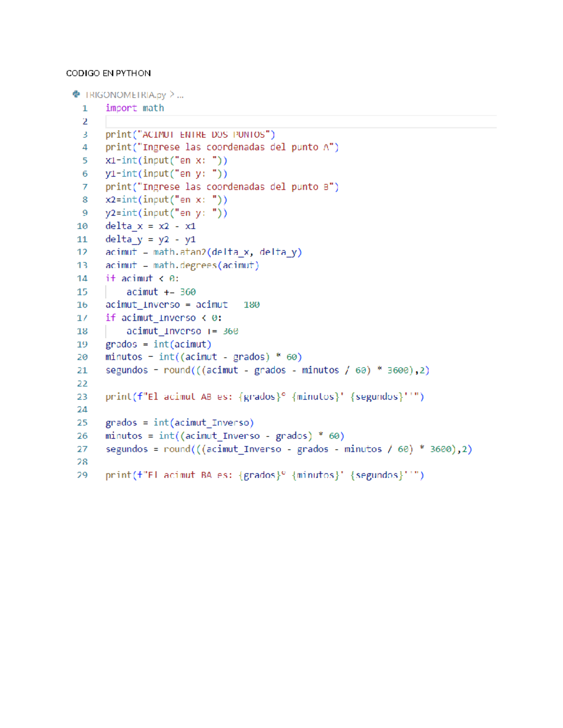Image resolution: width=563 pixels, height=728 pixels.
Task: Click the breadcrumb ellipsis symbol
Action: [180, 96]
